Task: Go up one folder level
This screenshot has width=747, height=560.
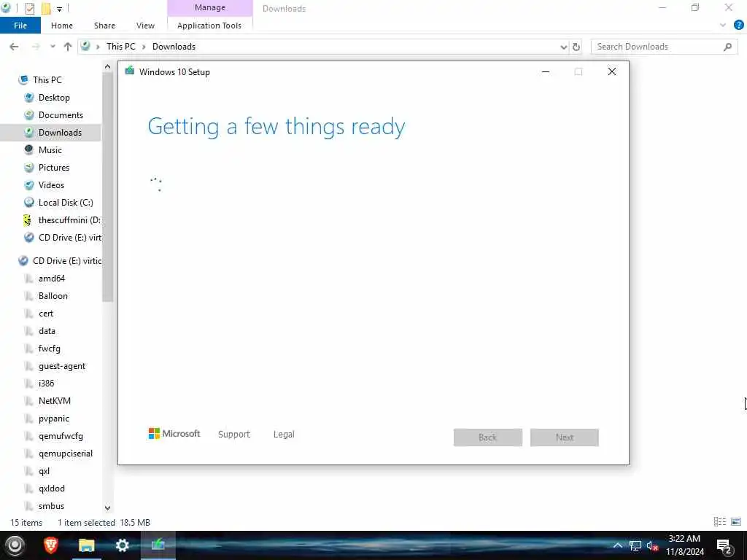Action: click(68, 47)
